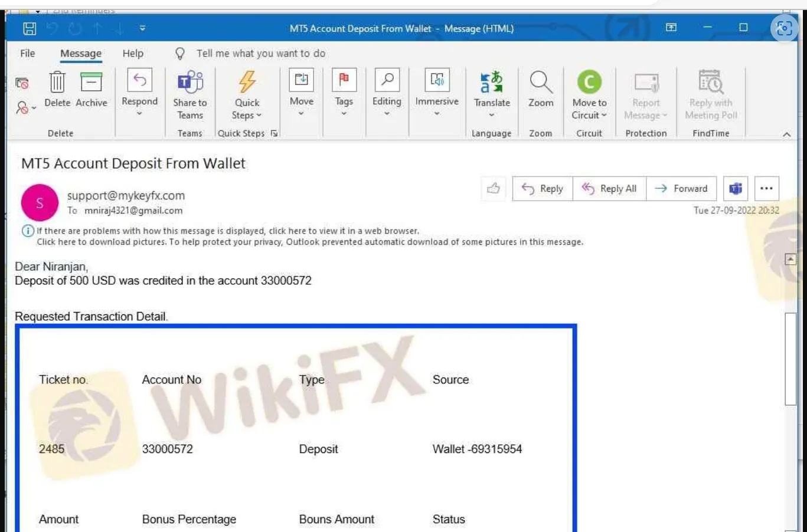The image size is (807, 532).
Task: Click sender address support@mykeyfx.com
Action: [x=126, y=195]
